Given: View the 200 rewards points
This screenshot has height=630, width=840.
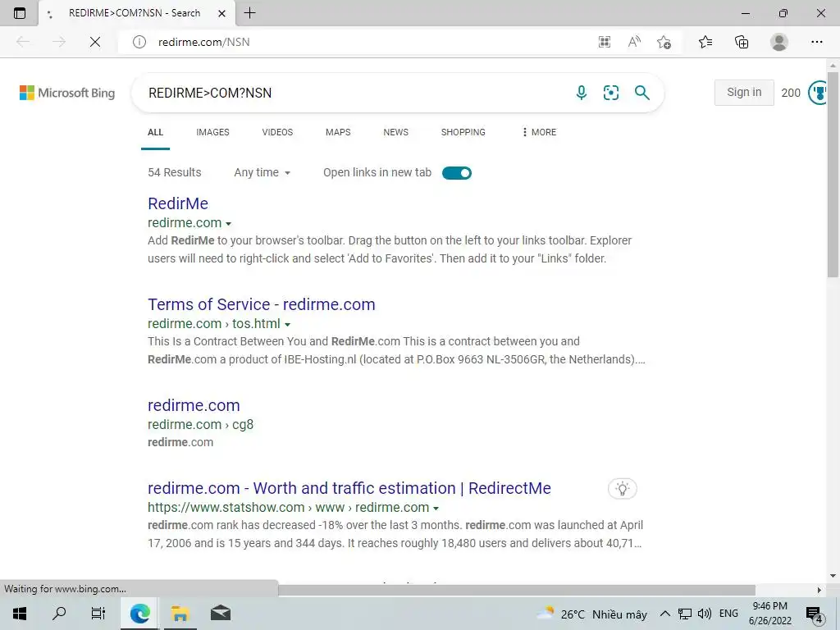Looking at the screenshot, I should click(x=791, y=93).
